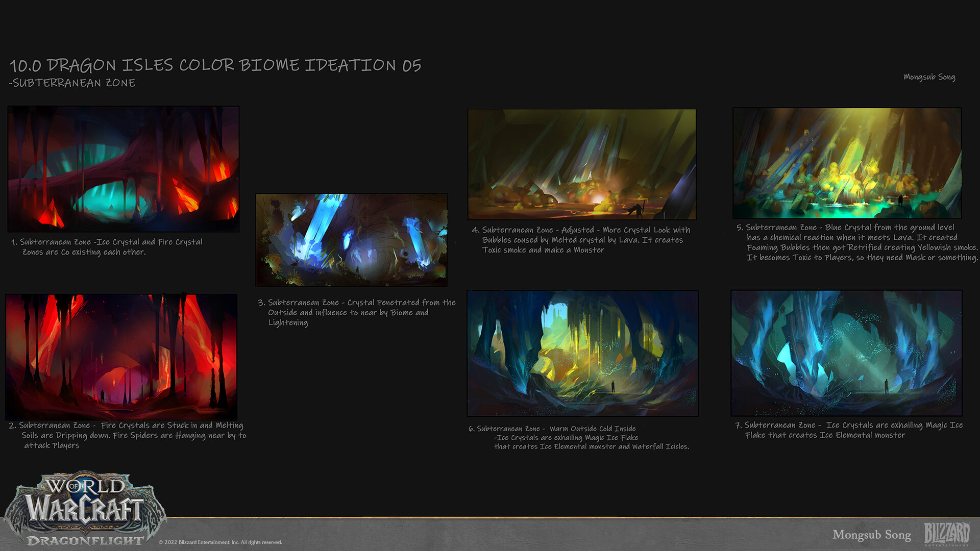Click caption one about co-existing crystal zones
This screenshot has width=980, height=551.
click(107, 247)
